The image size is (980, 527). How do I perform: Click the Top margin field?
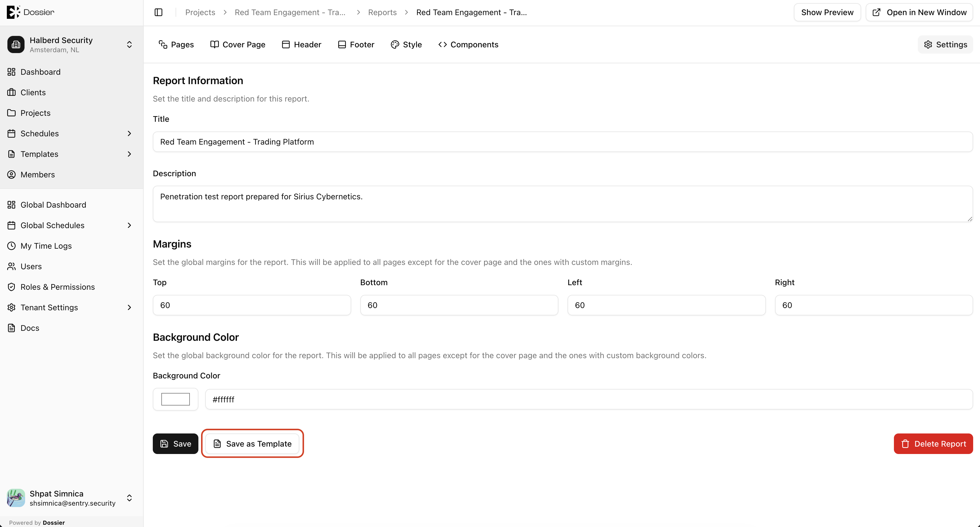pos(252,305)
